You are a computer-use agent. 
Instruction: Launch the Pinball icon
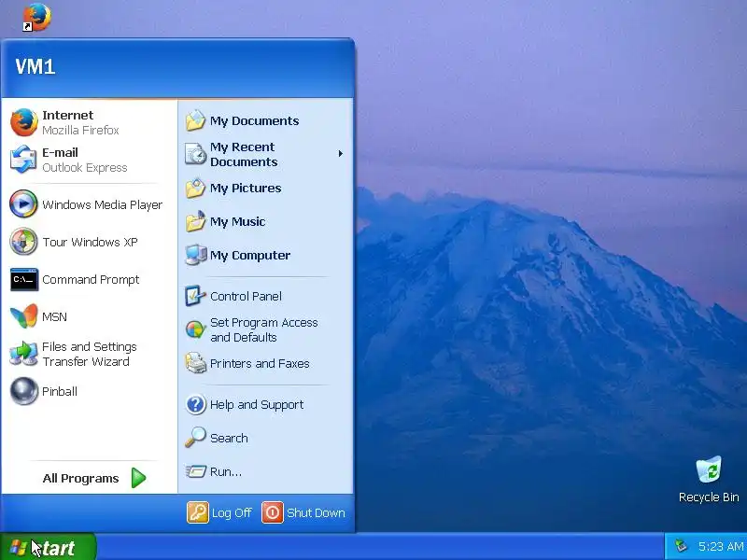point(24,391)
